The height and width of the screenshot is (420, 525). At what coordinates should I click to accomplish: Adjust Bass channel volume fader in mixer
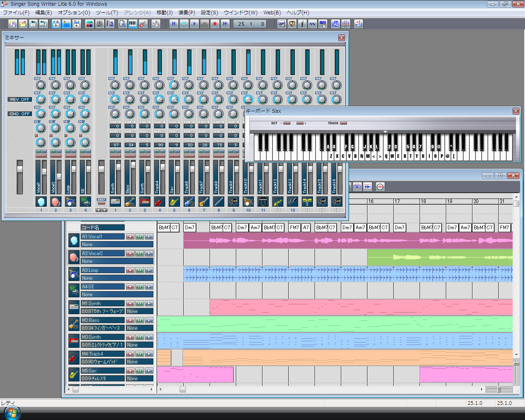coord(133,165)
